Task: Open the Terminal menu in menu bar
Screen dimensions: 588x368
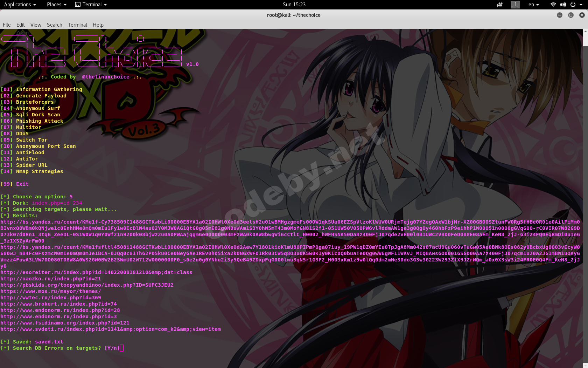Action: (x=77, y=25)
